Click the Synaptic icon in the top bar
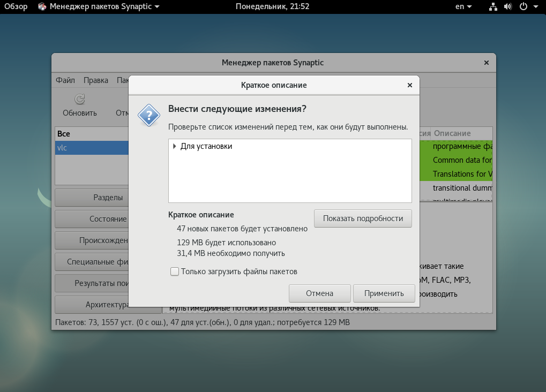Screen dimensions: 546x392 click(x=42, y=6)
